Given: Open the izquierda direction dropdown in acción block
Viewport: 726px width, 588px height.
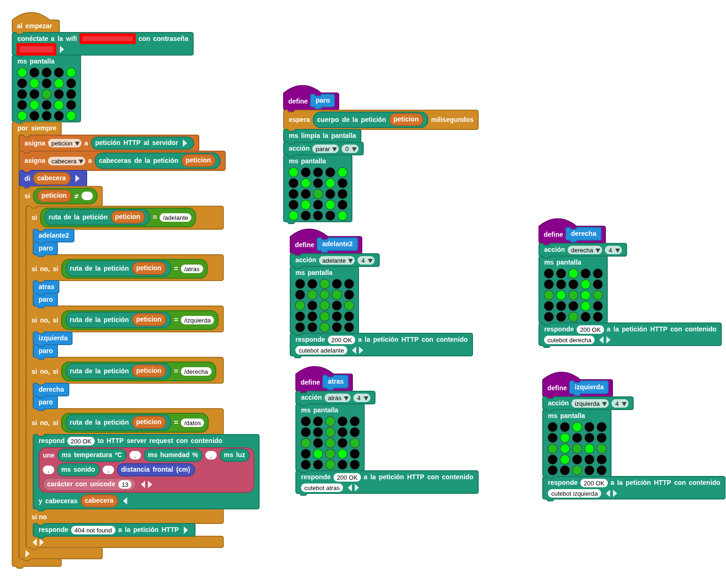Looking at the screenshot, I should click(x=590, y=403).
